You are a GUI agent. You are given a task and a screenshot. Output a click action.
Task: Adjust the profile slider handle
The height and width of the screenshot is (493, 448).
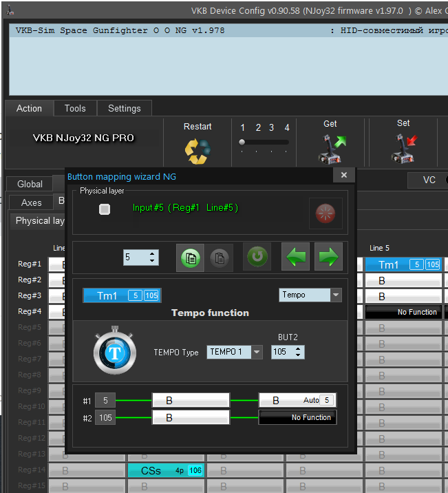tap(242, 142)
